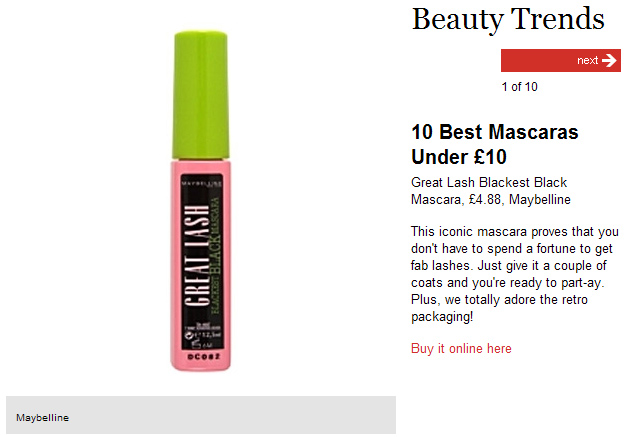644x437 pixels.
Task: Click the DC082 code on mascara tube
Action: 204,356
